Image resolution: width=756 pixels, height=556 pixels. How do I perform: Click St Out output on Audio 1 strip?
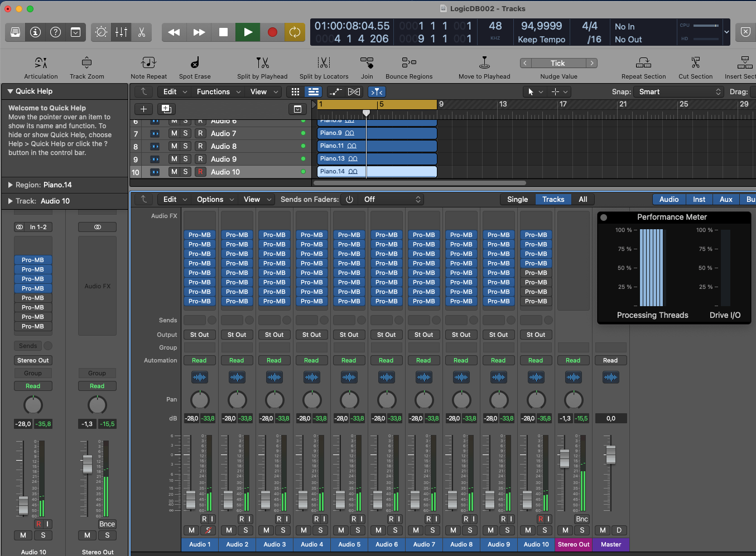199,335
